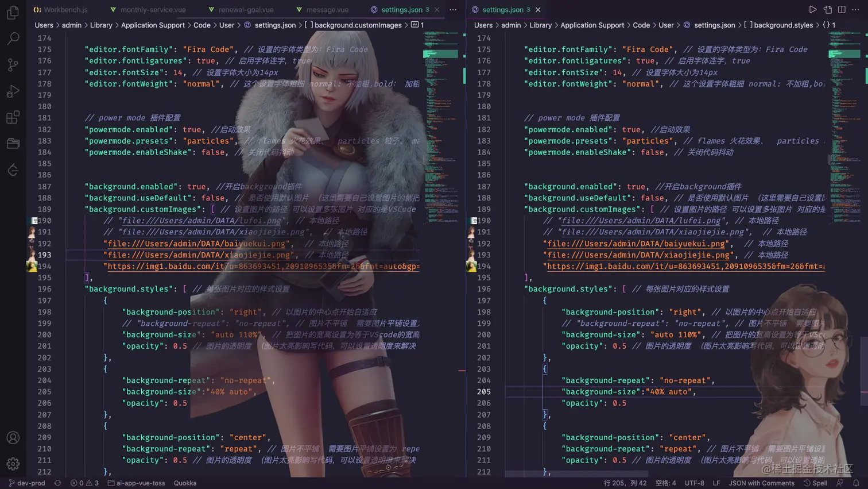Open the Search view in activity bar
This screenshot has height=489, width=868.
pyautogui.click(x=13, y=38)
